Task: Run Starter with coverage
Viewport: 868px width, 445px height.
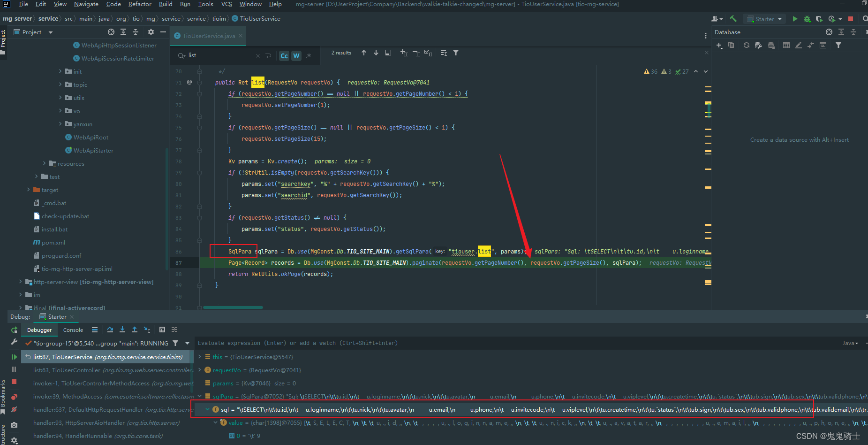Action: (819, 19)
